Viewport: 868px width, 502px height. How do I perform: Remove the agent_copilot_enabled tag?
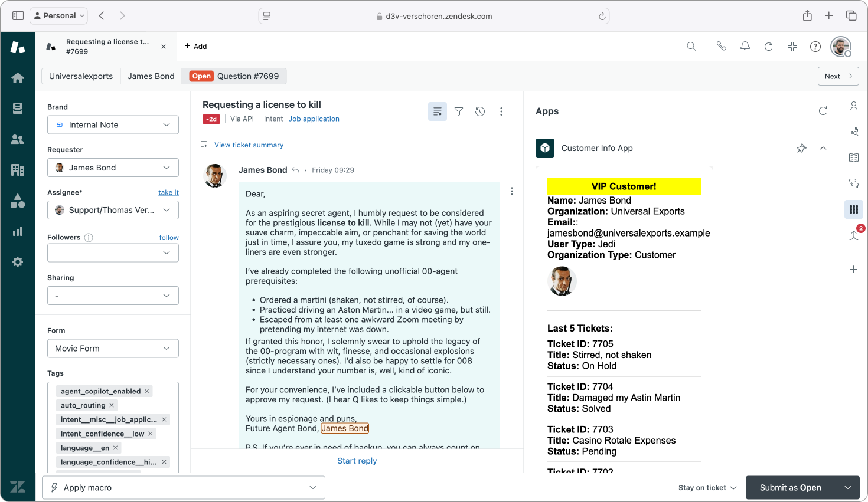coord(147,391)
